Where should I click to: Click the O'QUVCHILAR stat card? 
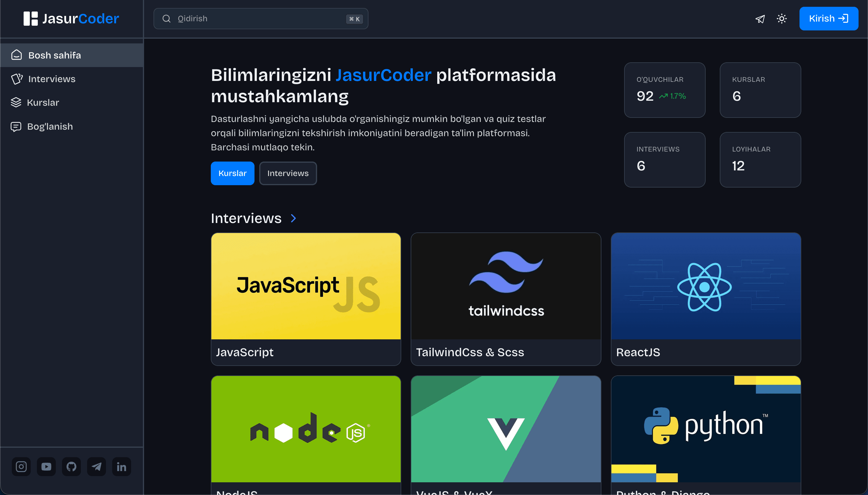[x=665, y=90]
